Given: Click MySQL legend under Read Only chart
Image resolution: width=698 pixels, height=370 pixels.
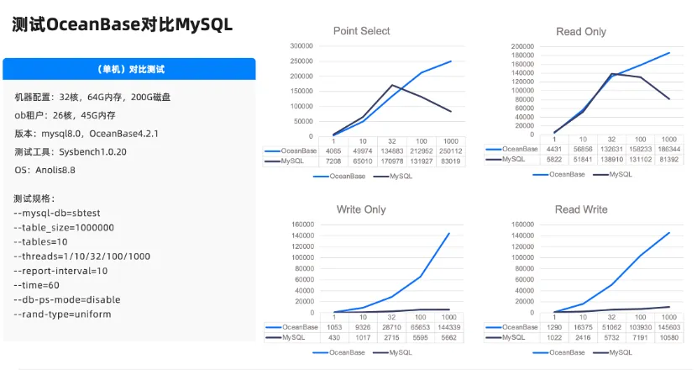Looking at the screenshot, I should (x=613, y=175).
